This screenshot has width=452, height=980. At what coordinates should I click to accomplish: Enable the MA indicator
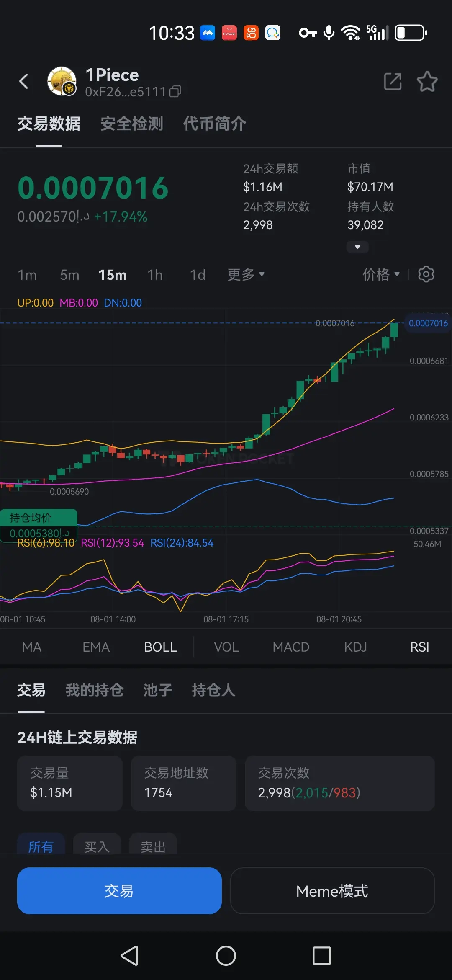pyautogui.click(x=32, y=647)
